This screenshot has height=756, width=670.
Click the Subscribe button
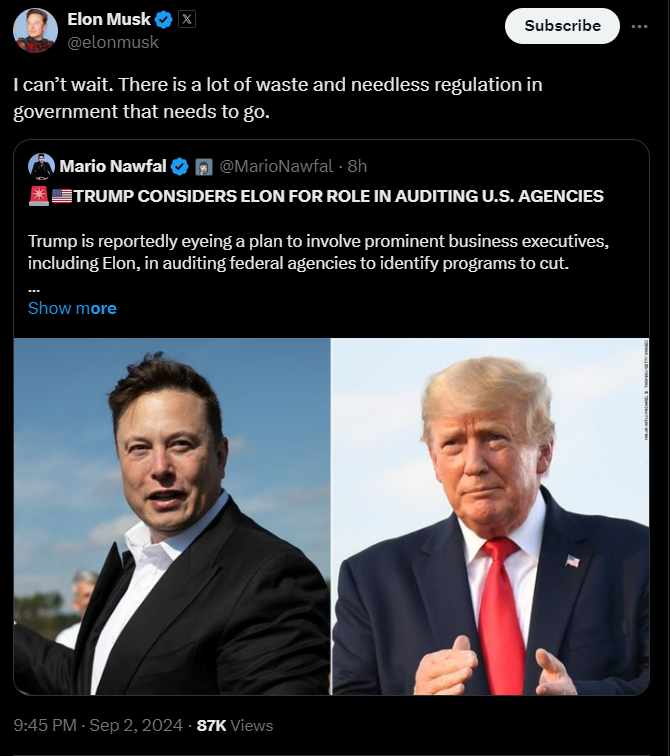point(562,26)
